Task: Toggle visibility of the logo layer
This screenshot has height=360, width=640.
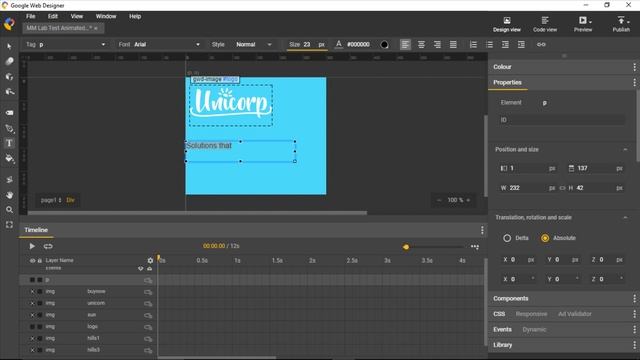Action: [32, 327]
